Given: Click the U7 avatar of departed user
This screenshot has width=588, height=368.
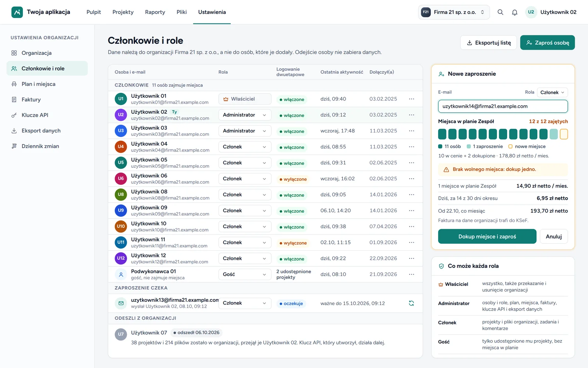Looking at the screenshot, I should (x=121, y=334).
